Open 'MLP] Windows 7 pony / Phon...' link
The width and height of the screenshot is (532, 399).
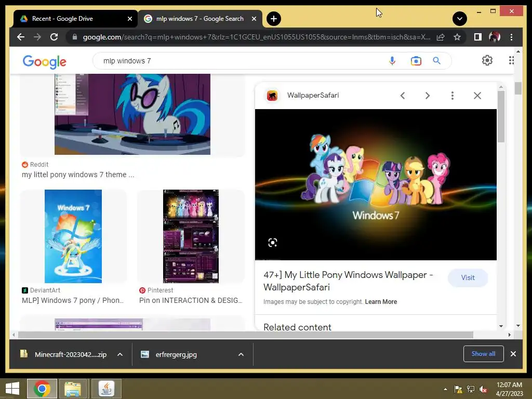point(73,300)
